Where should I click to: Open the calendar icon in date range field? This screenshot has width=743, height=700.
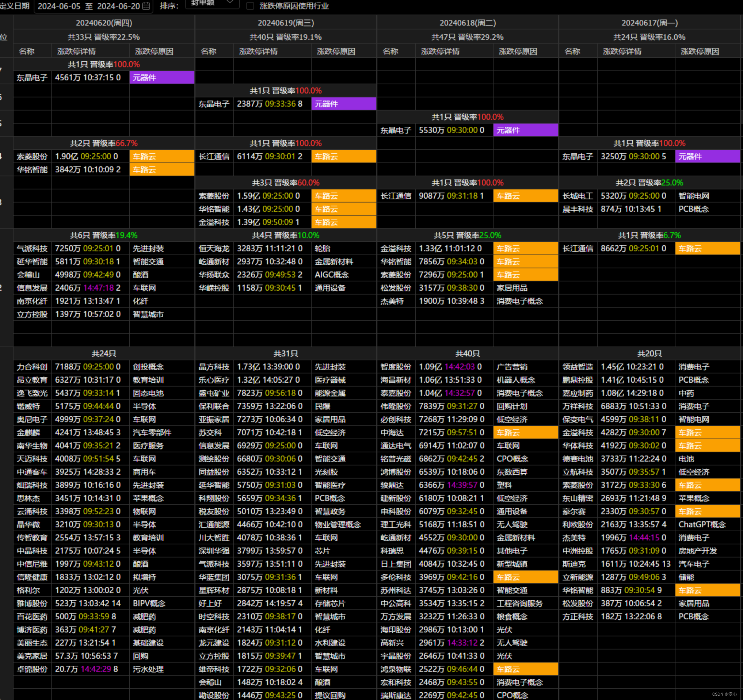[x=146, y=6]
